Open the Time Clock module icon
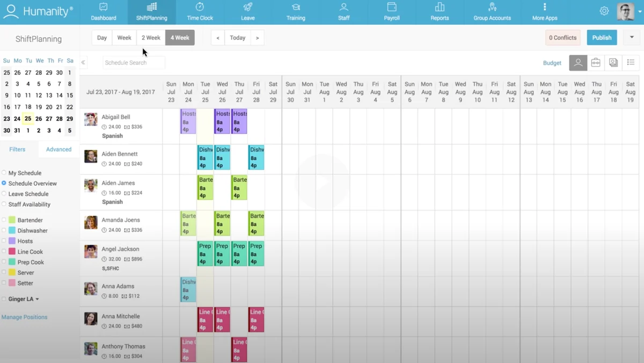Image resolution: width=644 pixels, height=363 pixels. click(x=200, y=8)
